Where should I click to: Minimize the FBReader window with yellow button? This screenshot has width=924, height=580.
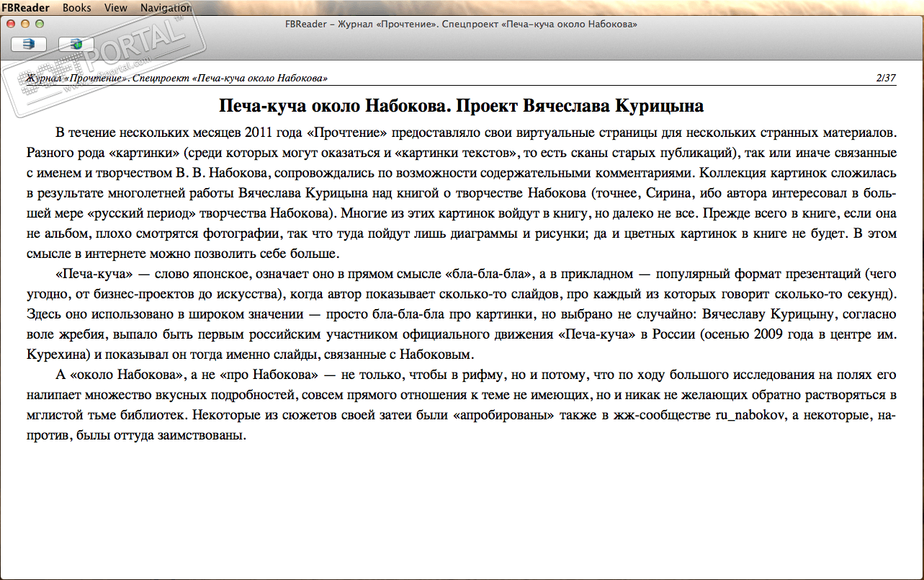[26, 24]
